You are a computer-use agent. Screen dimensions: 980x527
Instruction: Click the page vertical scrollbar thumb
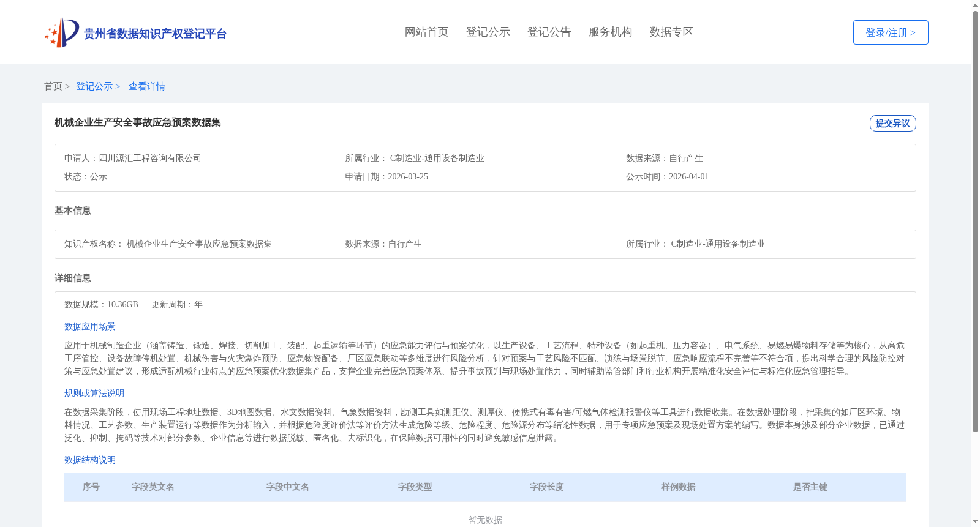(x=975, y=220)
